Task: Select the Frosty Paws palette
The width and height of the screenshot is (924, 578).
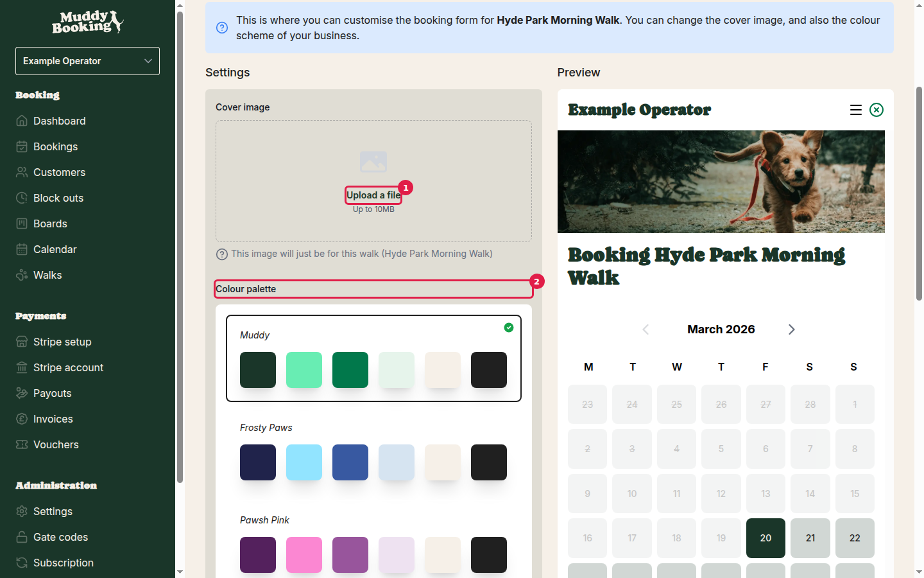Action: click(x=373, y=450)
